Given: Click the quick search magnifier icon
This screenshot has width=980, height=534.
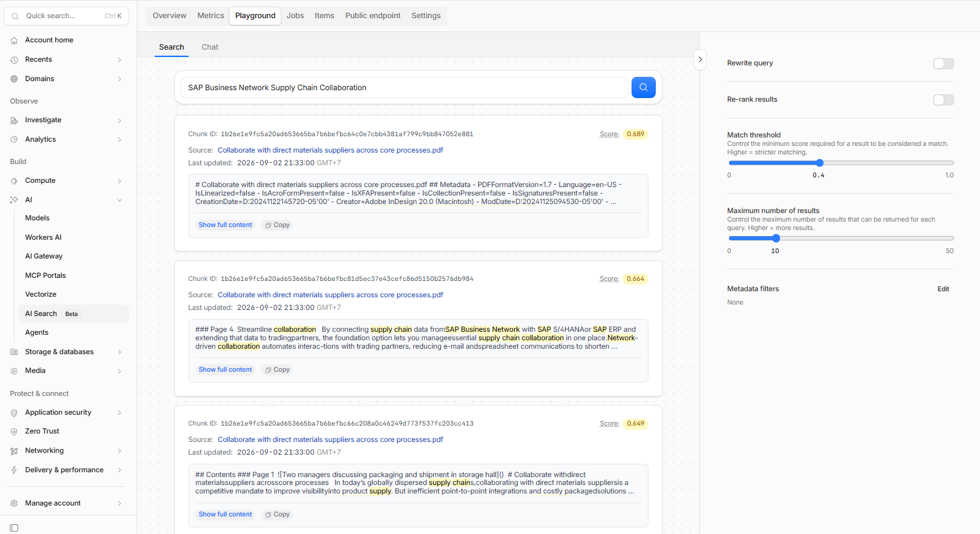Looking at the screenshot, I should (15, 16).
